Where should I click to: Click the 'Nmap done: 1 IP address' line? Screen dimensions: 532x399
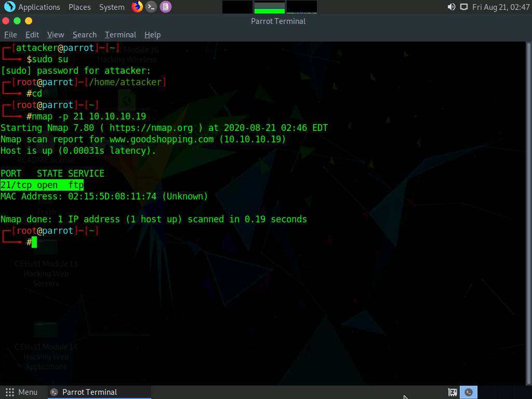coord(154,219)
